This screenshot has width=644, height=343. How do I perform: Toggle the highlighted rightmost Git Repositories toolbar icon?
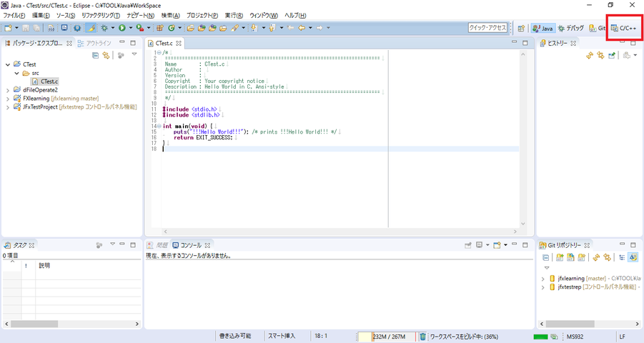click(x=633, y=257)
